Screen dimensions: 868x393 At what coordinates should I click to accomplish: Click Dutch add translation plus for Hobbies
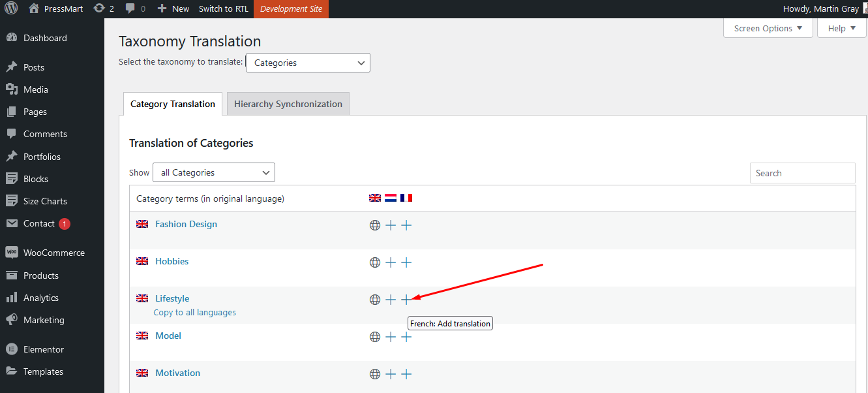pos(391,262)
